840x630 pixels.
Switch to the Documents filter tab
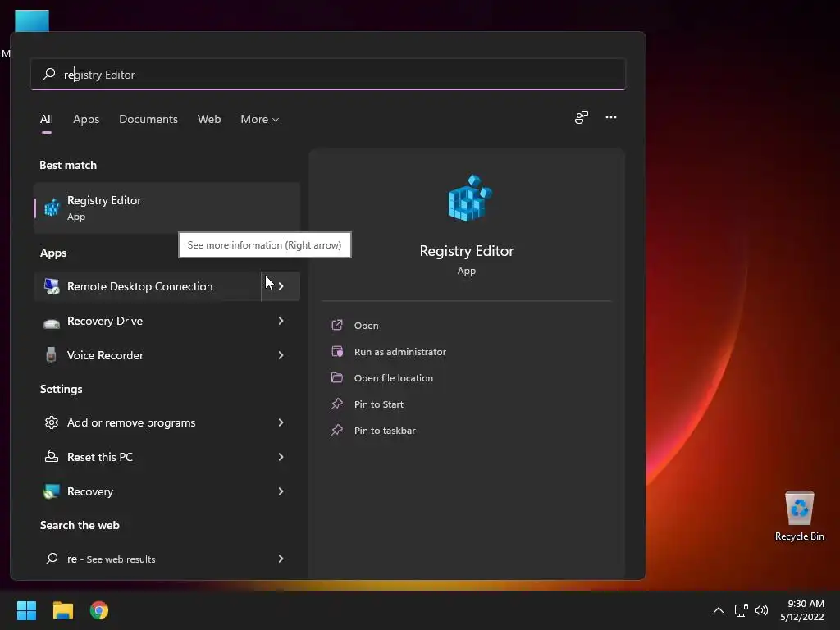148,119
